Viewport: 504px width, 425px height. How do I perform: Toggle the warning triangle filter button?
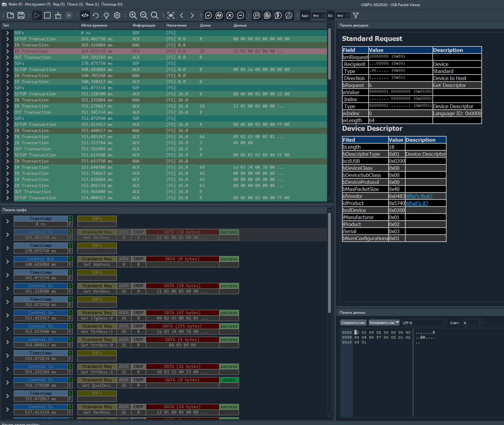(289, 15)
